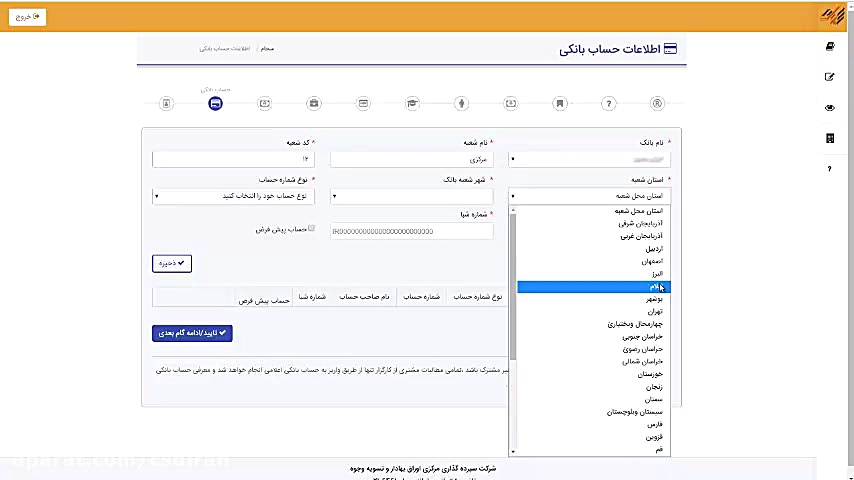Click the province list scrollbar up arrow
This screenshot has height=480, width=854.
pyautogui.click(x=513, y=210)
